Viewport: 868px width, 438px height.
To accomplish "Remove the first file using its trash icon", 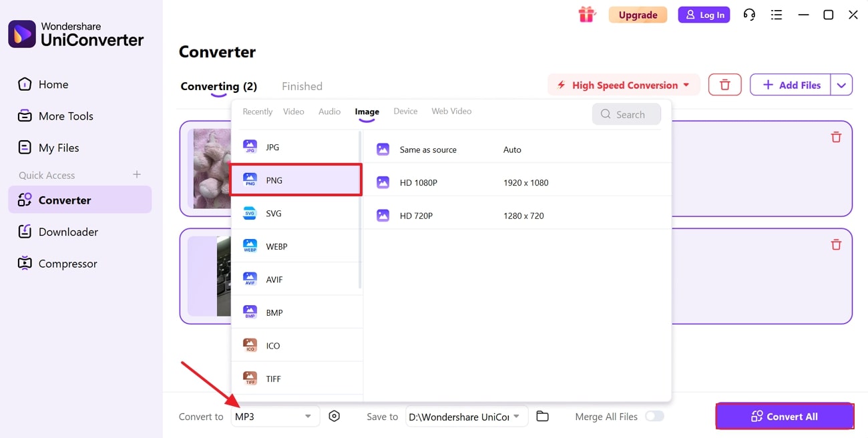I will [x=836, y=137].
